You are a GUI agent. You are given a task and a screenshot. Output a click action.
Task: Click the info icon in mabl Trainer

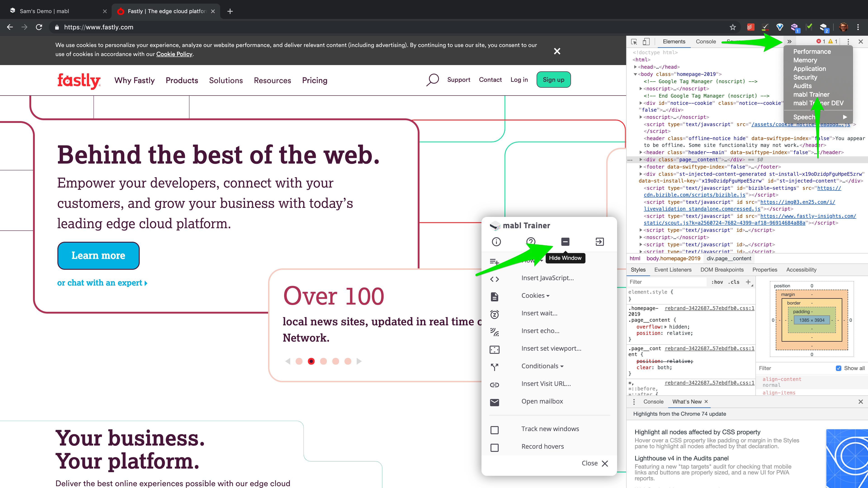tap(496, 242)
